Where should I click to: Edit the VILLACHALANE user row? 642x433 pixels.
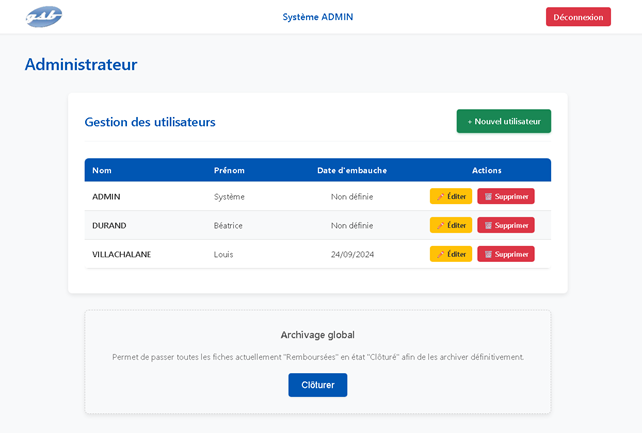tap(450, 255)
